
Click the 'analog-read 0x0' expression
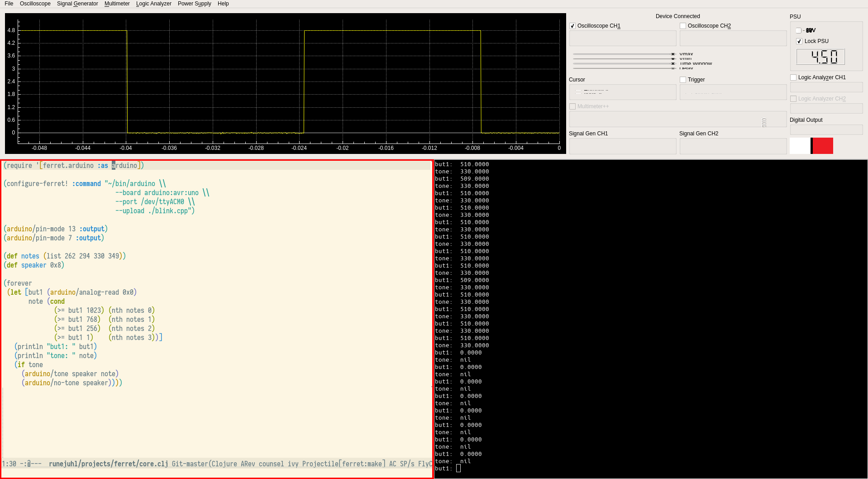pos(92,292)
